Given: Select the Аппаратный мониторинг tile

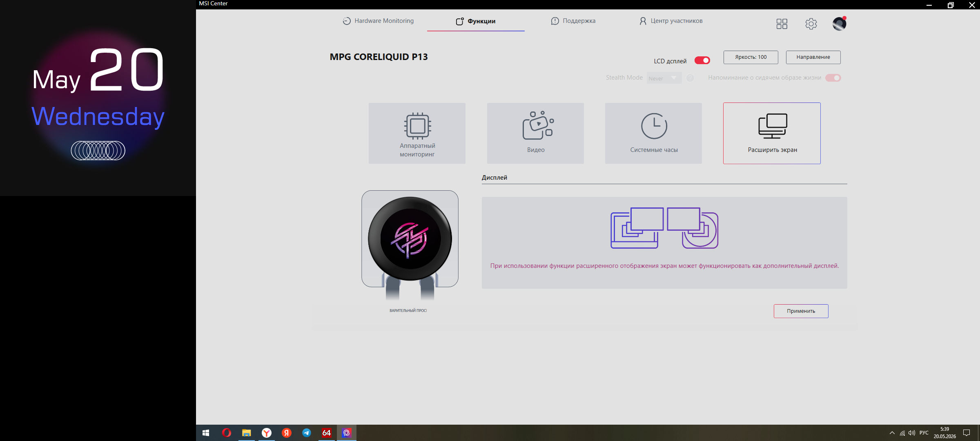Looking at the screenshot, I should coord(417,133).
